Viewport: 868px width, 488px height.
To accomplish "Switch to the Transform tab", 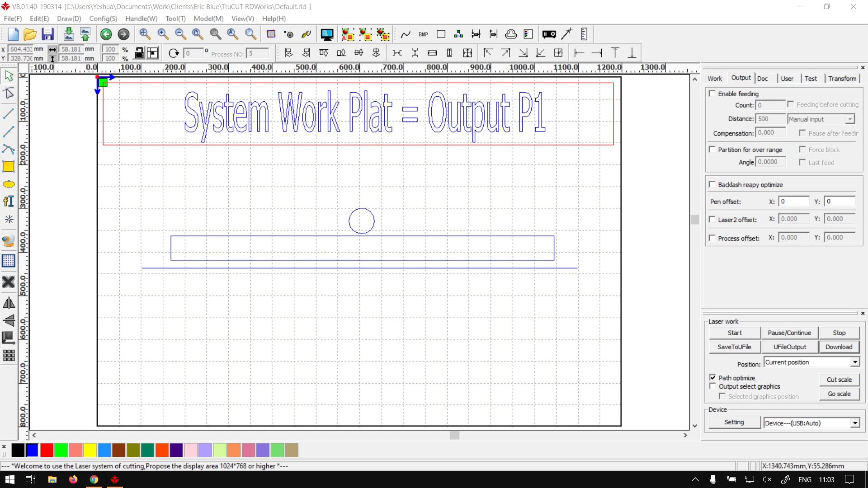I will pos(842,79).
